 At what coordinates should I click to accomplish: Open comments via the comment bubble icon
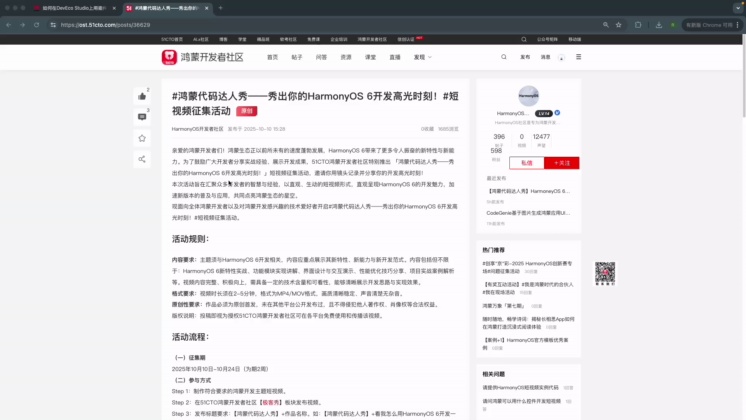click(142, 117)
